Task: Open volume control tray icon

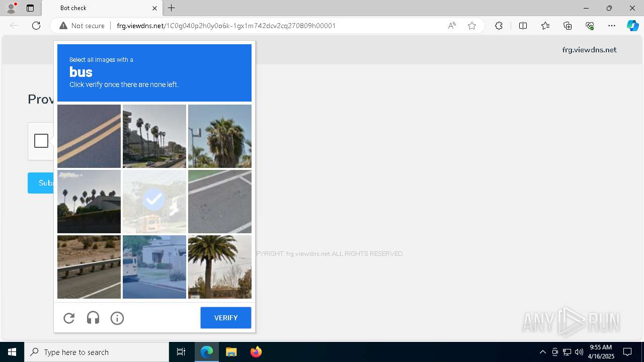Action: click(579, 352)
